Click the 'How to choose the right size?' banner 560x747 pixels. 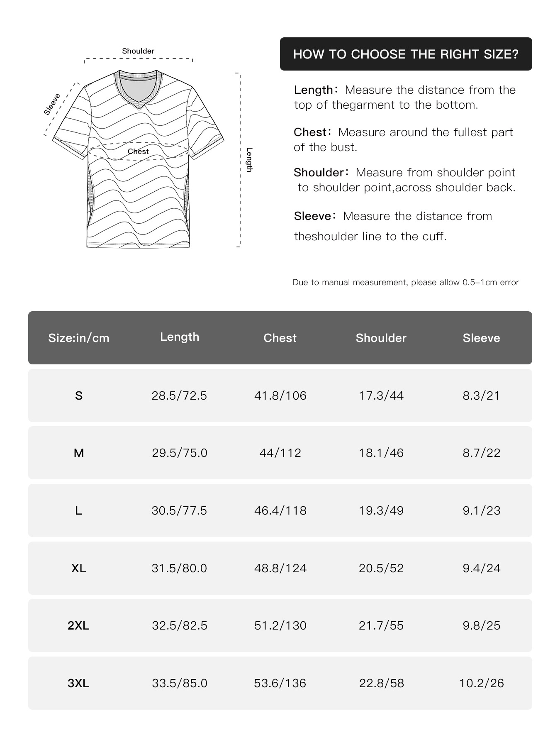pyautogui.click(x=406, y=54)
